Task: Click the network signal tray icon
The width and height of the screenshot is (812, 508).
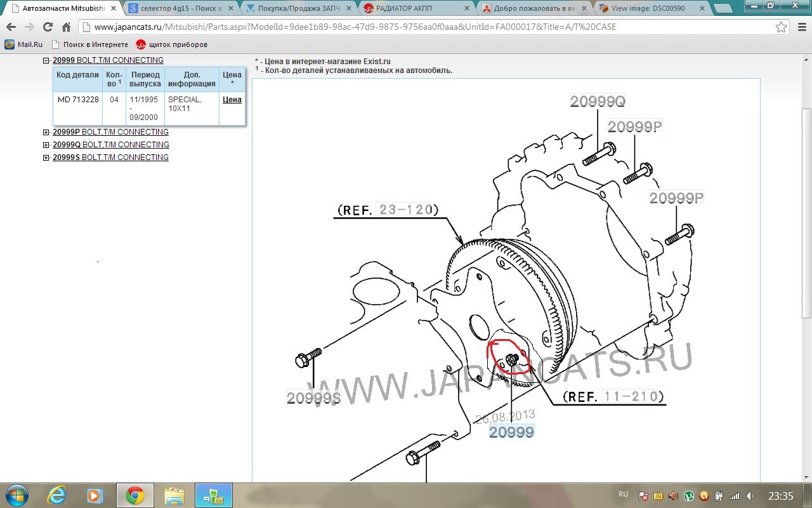Action: tap(735, 496)
